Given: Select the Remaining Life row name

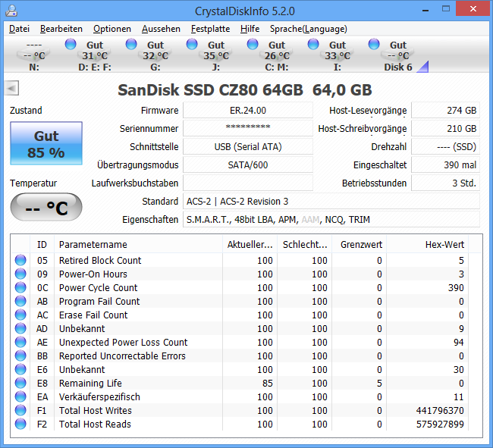Looking at the screenshot, I should [90, 384].
